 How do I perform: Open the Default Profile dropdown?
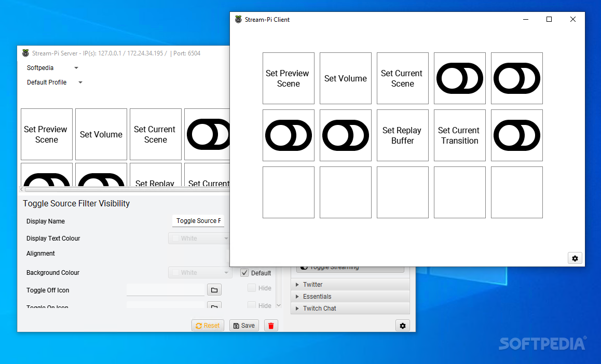pyautogui.click(x=54, y=82)
